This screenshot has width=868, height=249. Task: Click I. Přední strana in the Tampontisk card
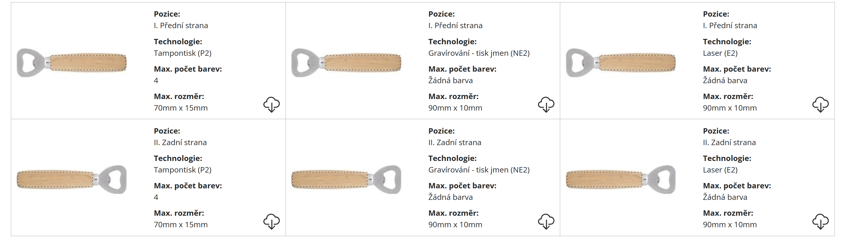click(181, 26)
